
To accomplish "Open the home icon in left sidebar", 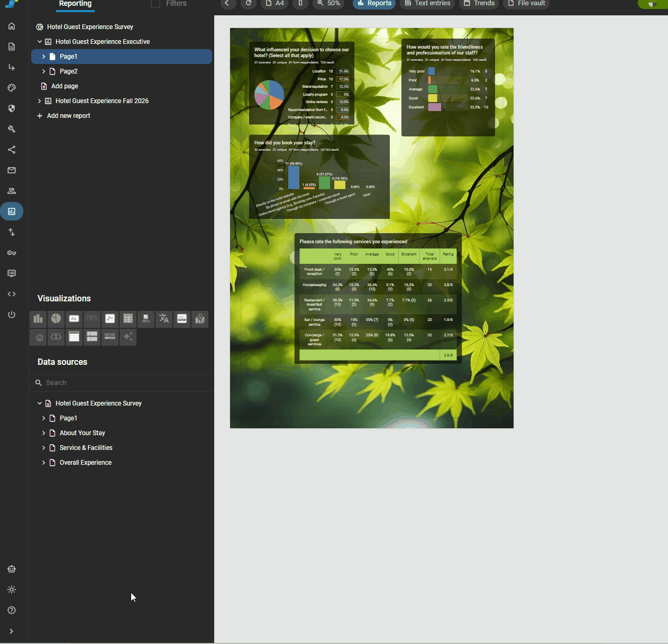I will (12, 26).
